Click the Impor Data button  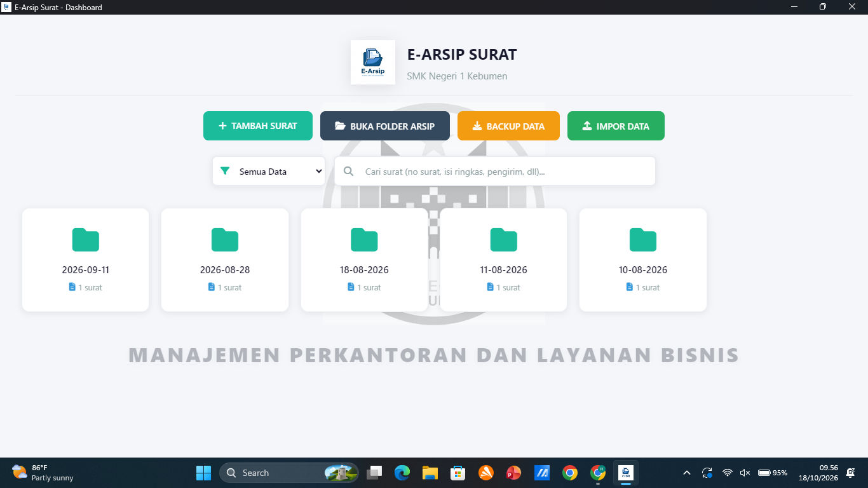pos(616,126)
